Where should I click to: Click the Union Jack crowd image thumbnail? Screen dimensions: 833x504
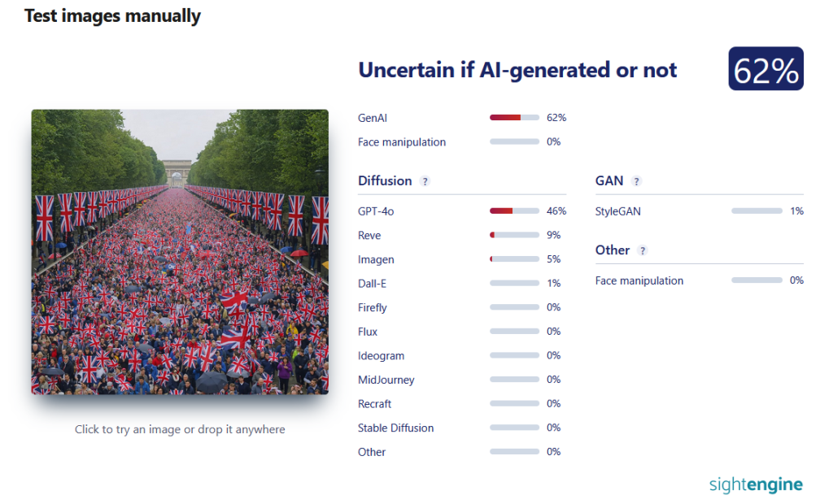180,252
